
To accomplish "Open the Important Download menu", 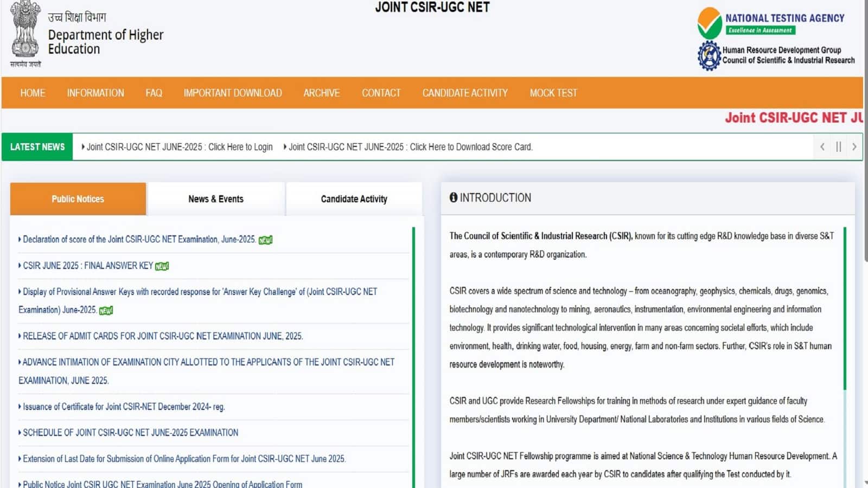I will (232, 93).
